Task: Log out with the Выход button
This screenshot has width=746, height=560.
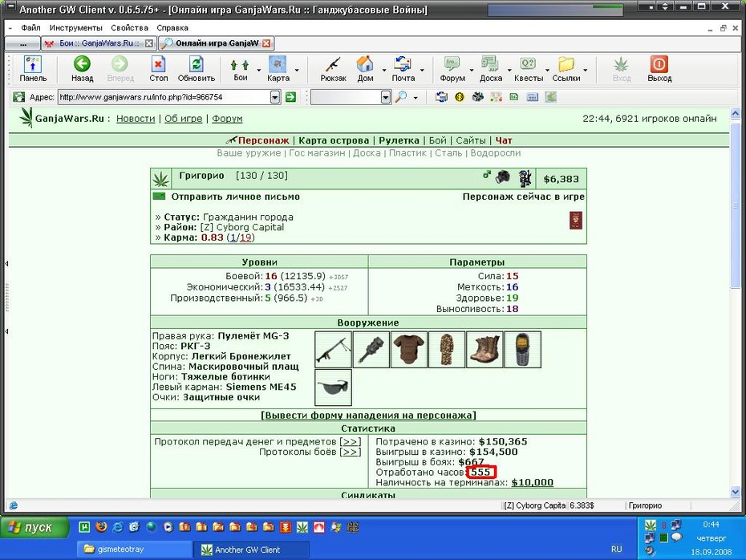Action: click(659, 69)
